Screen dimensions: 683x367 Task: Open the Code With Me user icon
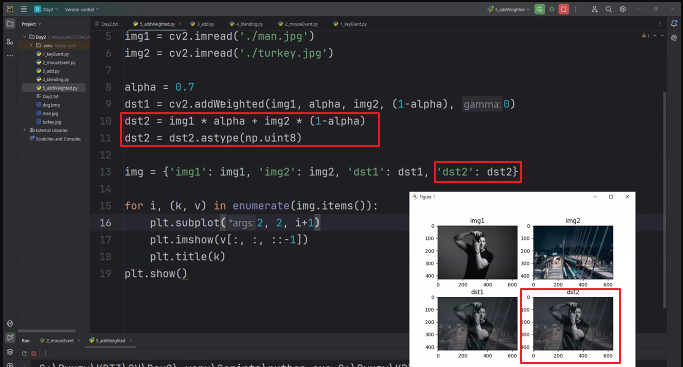594,9
